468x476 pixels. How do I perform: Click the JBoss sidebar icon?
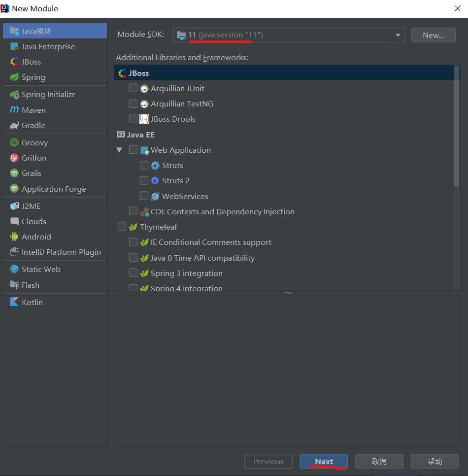click(x=14, y=62)
